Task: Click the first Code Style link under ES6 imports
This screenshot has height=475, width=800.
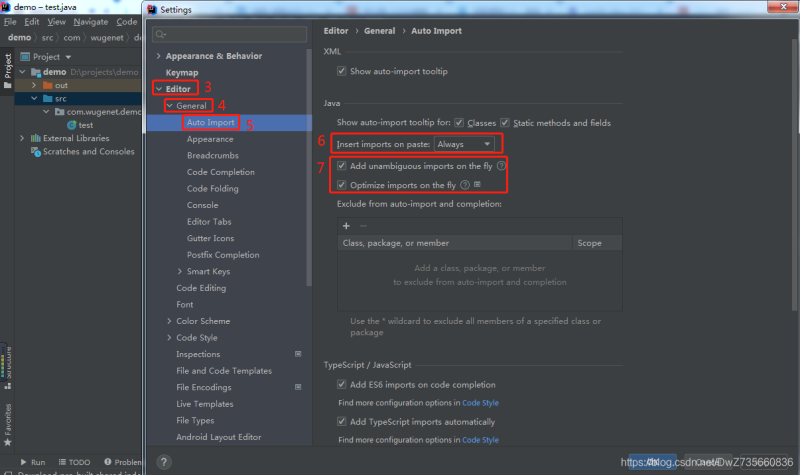Action: (x=480, y=403)
